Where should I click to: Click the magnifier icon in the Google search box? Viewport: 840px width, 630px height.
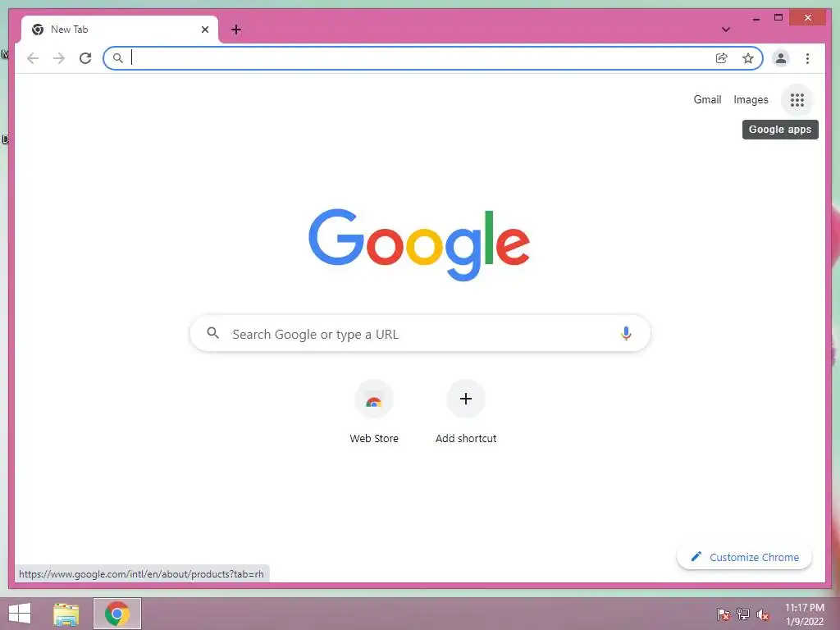click(212, 333)
